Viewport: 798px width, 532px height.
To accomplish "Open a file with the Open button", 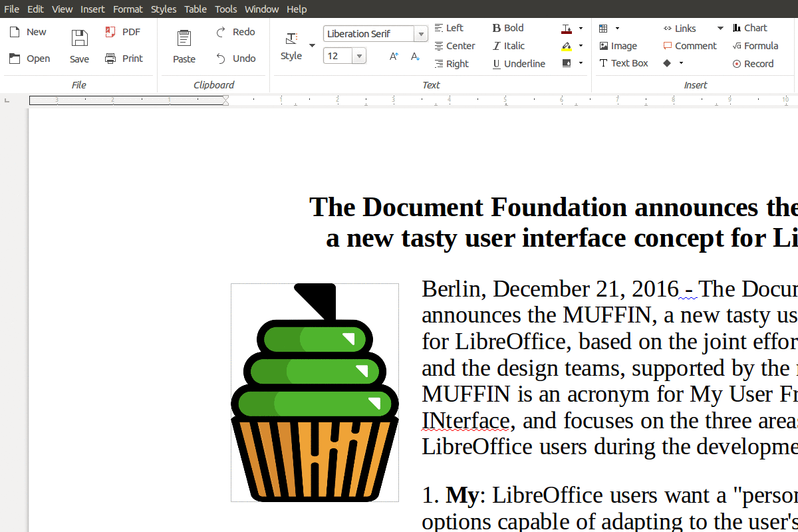I will pyautogui.click(x=29, y=59).
